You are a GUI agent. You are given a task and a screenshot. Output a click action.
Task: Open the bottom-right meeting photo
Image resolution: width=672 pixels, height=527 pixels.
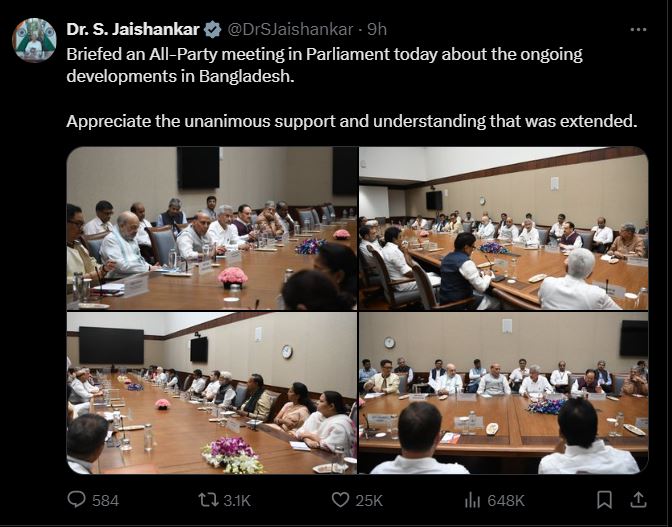(x=504, y=393)
